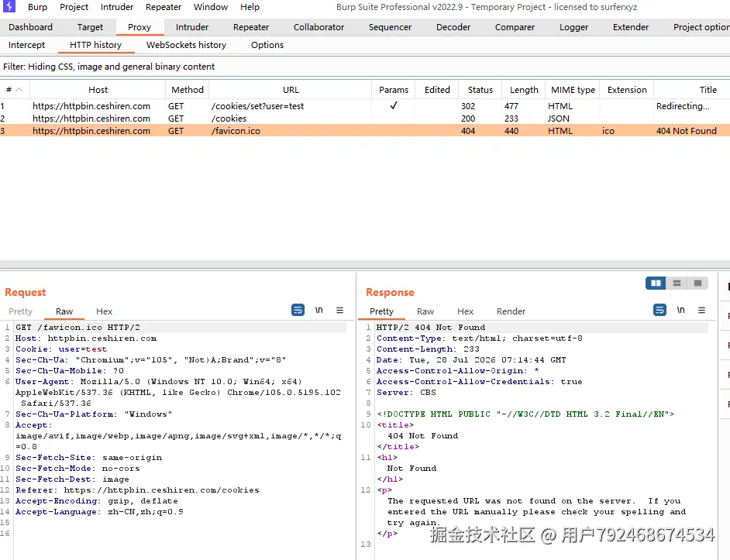Click the Cookie: user=test header line
Screen dimensions: 730x560
pyautogui.click(x=61, y=349)
